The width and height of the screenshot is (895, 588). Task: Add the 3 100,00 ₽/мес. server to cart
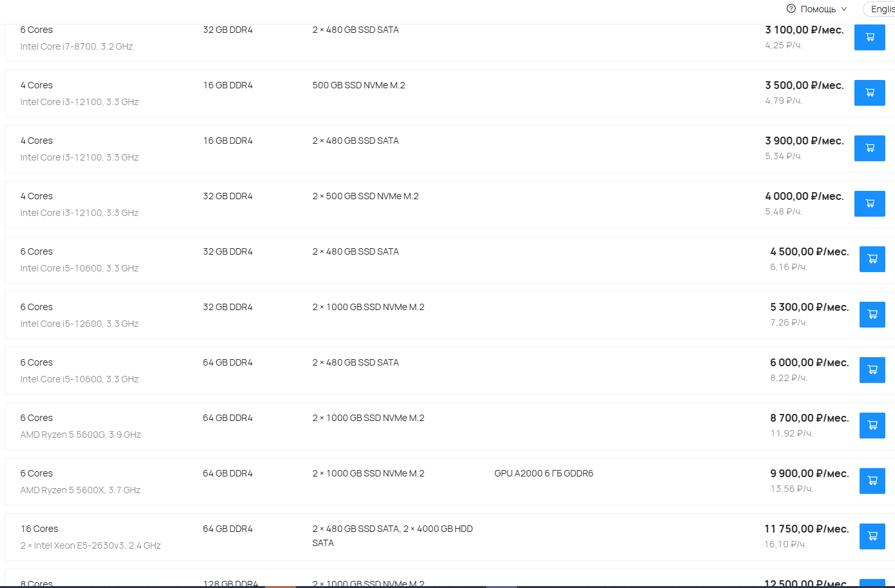(869, 37)
